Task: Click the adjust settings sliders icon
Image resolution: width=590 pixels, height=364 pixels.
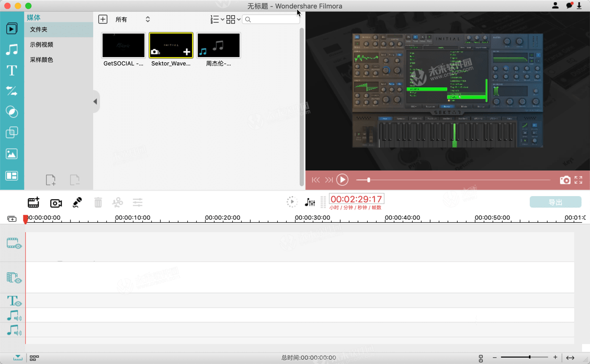Action: coord(138,202)
